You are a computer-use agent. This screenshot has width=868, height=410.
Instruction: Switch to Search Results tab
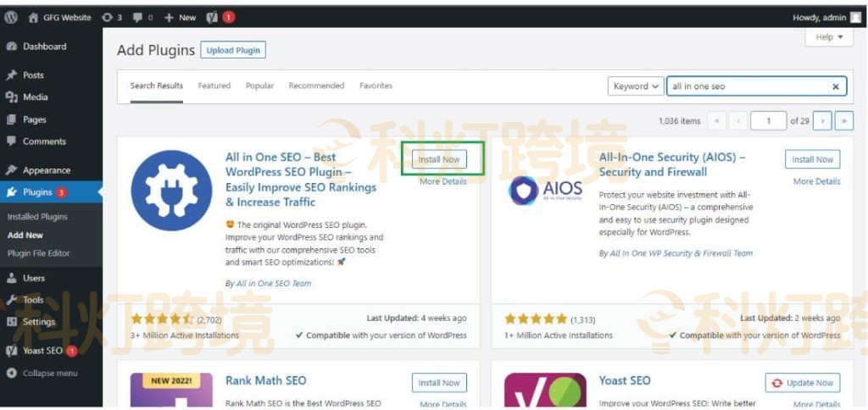157,86
